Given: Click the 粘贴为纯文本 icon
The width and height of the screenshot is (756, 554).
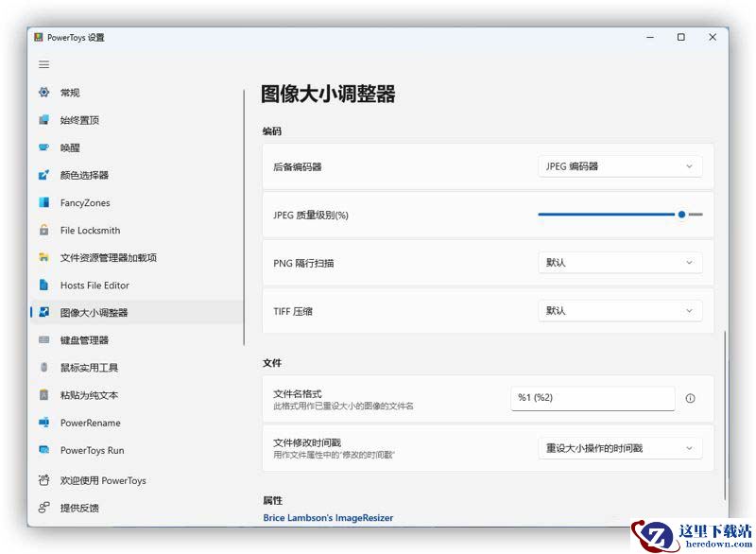Looking at the screenshot, I should (x=43, y=394).
